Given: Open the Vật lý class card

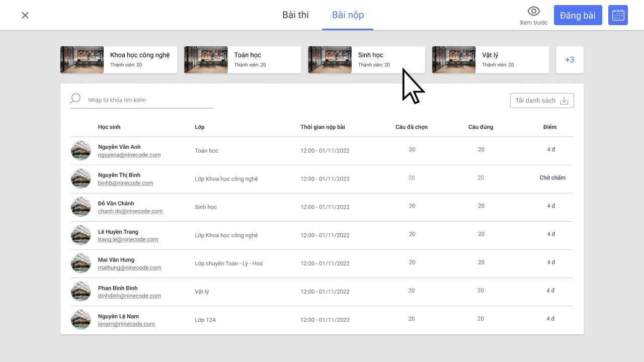Looking at the screenshot, I should tap(490, 60).
